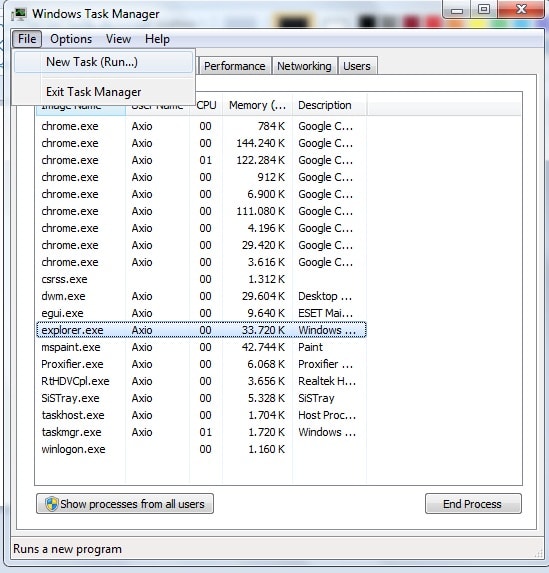
Task: Select chrome.exe using 29.420 K memory
Action: pyautogui.click(x=201, y=245)
